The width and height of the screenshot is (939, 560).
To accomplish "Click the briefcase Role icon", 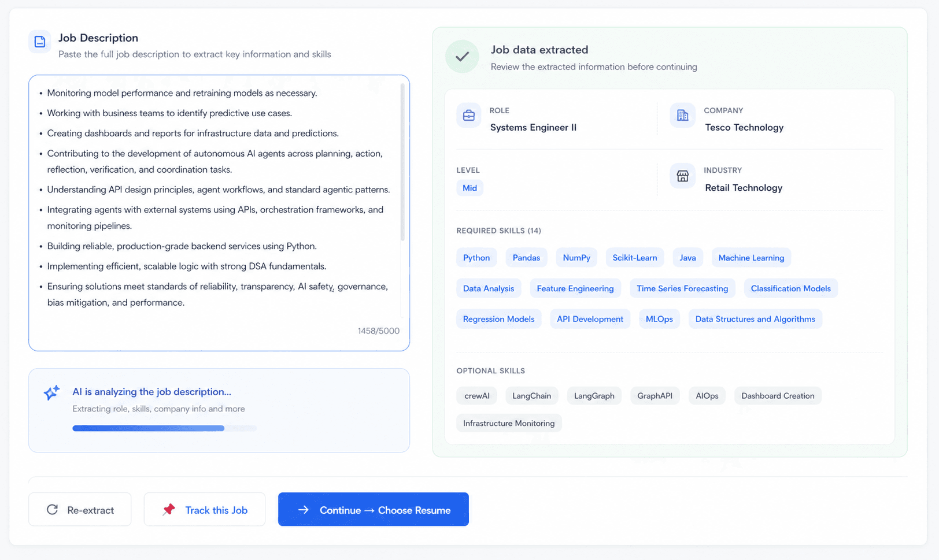I will [469, 116].
